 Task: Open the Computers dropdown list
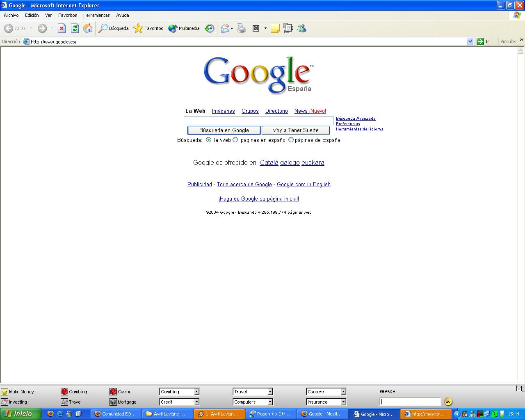coord(253,402)
